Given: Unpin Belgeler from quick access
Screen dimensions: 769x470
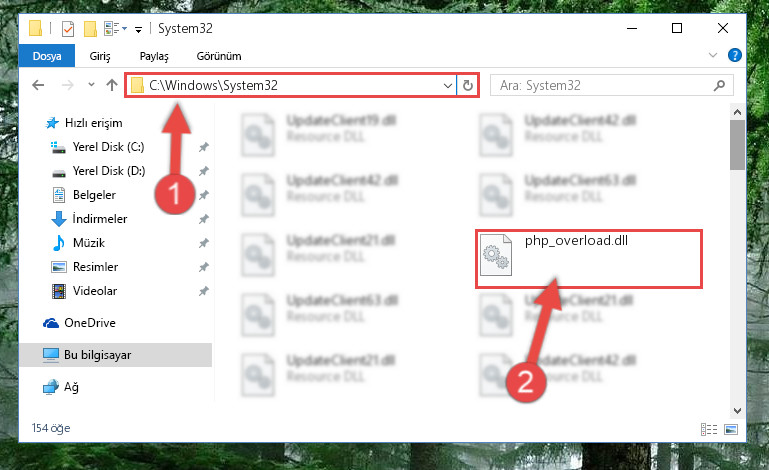Looking at the screenshot, I should 204,195.
